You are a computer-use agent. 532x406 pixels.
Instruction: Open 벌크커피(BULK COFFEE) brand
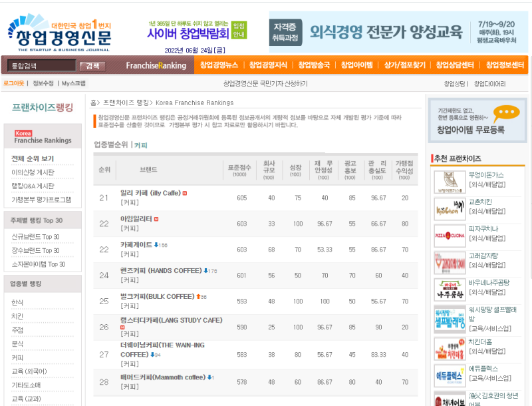tap(158, 296)
